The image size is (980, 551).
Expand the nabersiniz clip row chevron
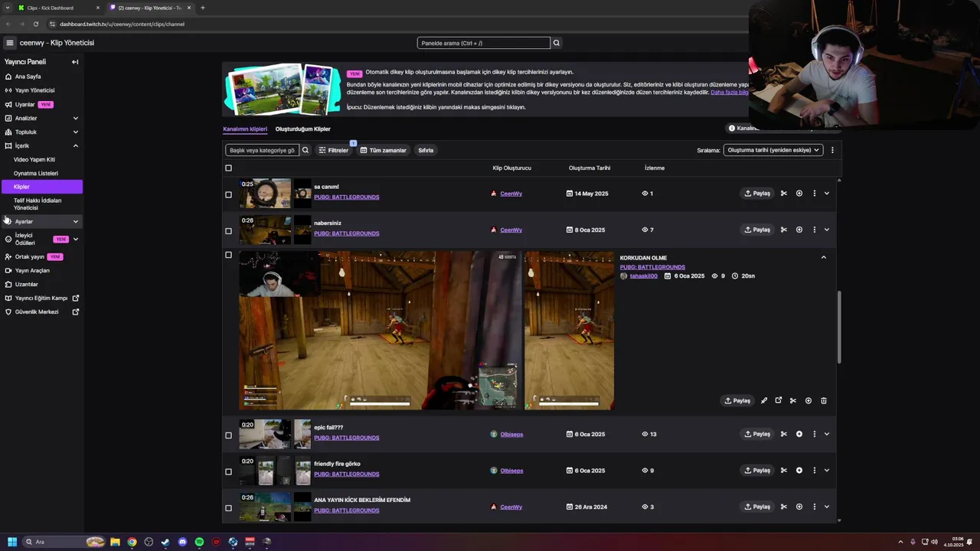pyautogui.click(x=827, y=230)
